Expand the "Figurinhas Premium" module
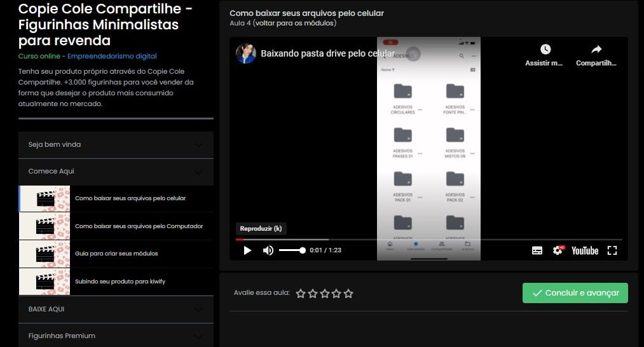 point(116,336)
